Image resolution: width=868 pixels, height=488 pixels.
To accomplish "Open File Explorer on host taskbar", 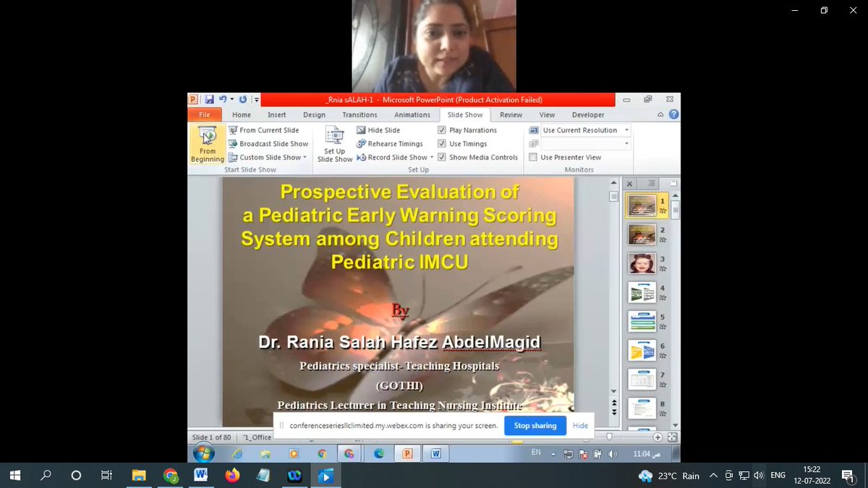I will pos(140,476).
